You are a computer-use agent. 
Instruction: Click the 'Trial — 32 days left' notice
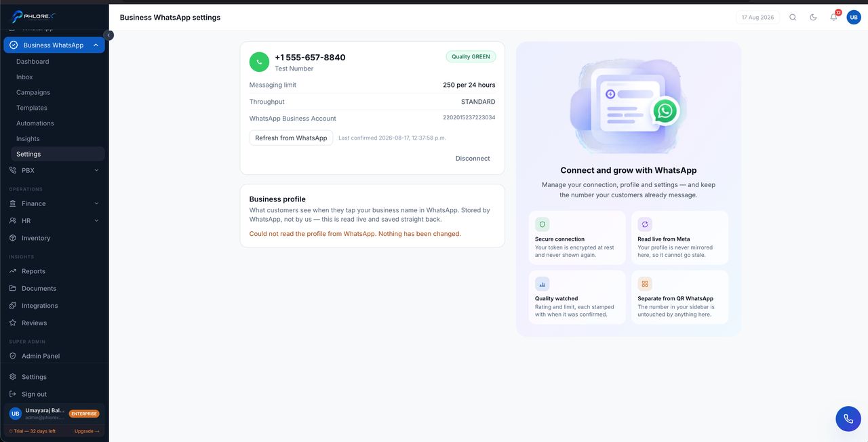click(33, 431)
